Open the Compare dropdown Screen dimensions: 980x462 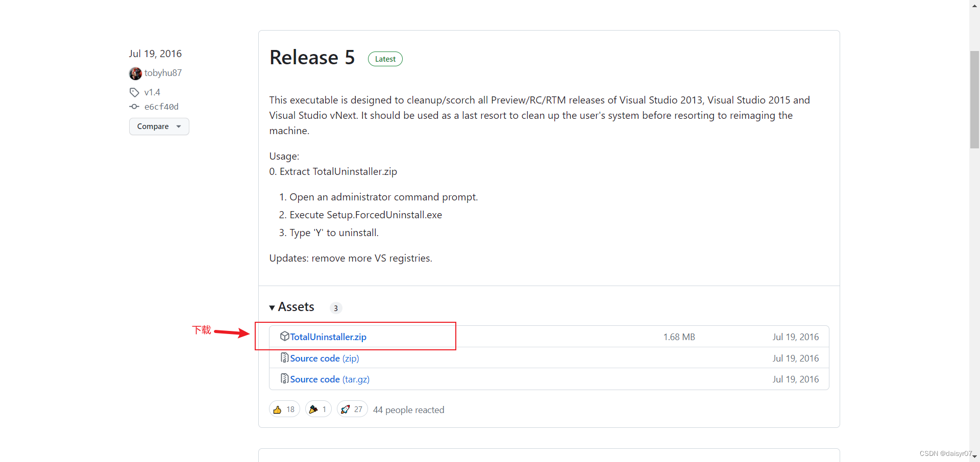tap(159, 126)
